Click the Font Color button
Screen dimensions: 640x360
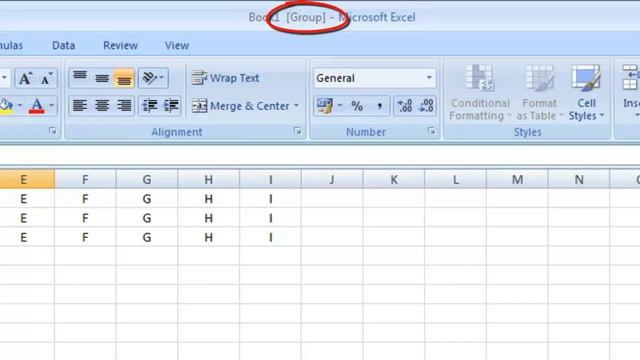tap(37, 106)
